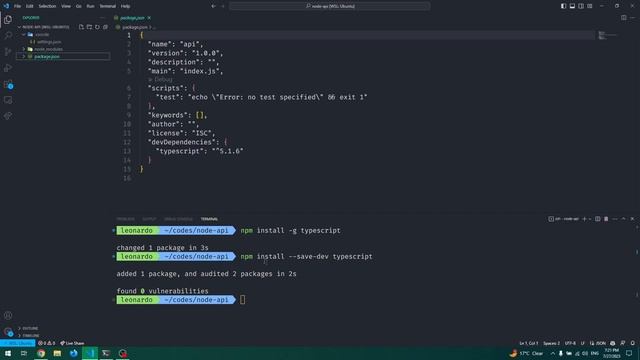Screen dimensions: 640x360
Task: Open the Source Control view
Action: (8, 52)
